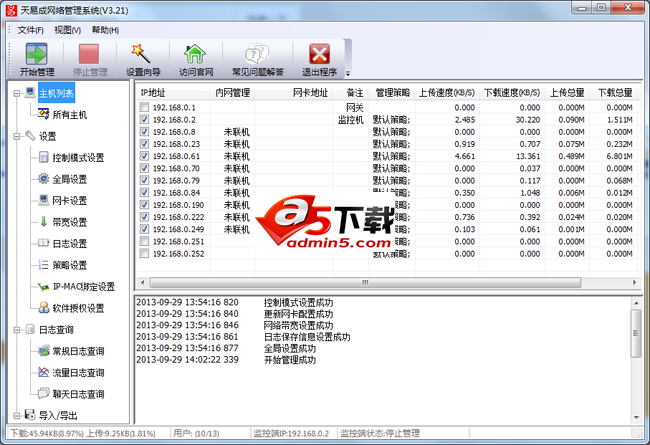The height and width of the screenshot is (445, 650).
Task: Click 监控端IP:192.168.0.2 in status bar
Action: (291, 433)
